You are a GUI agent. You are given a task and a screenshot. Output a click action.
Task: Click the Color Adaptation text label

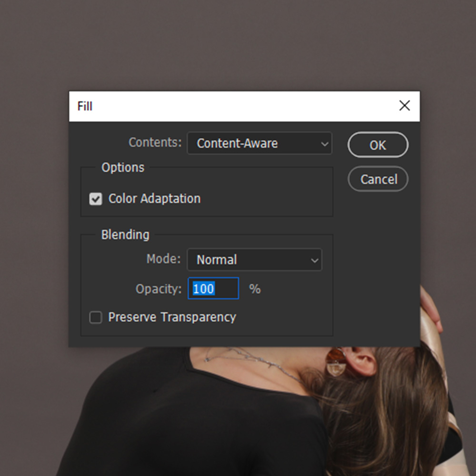click(154, 199)
